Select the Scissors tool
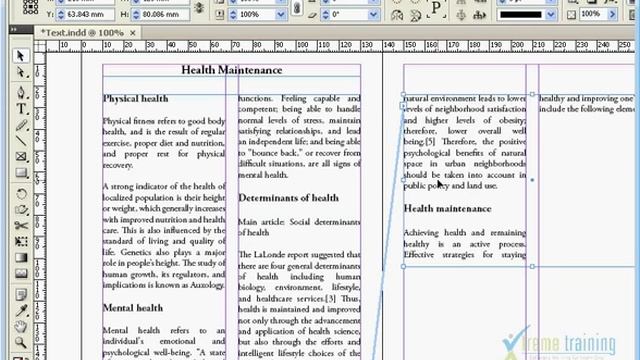Viewport: 640px width, 360px height. tap(20, 226)
